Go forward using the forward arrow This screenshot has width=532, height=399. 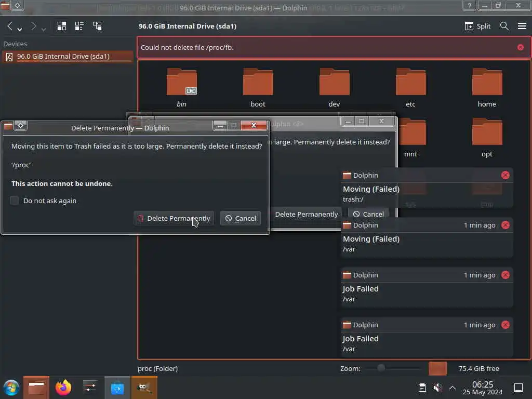coord(33,26)
